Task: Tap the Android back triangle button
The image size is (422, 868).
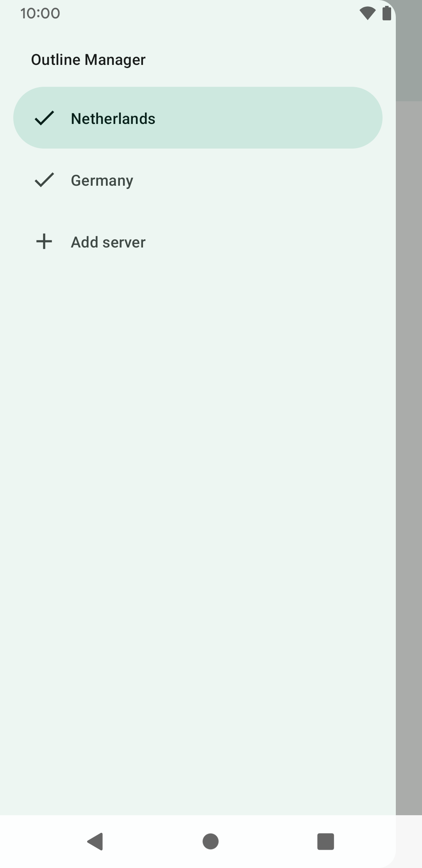Action: pos(95,841)
